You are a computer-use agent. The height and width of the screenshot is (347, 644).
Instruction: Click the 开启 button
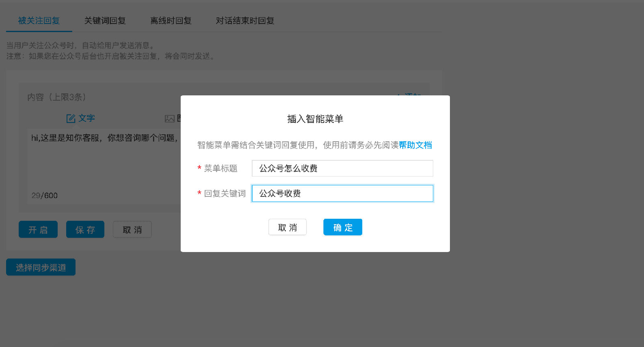38,230
